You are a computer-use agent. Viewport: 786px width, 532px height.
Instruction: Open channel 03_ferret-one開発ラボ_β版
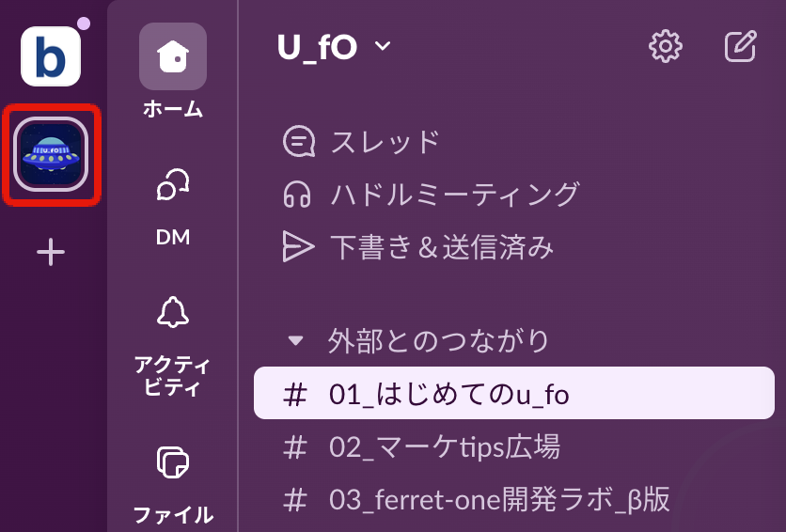click(x=499, y=499)
